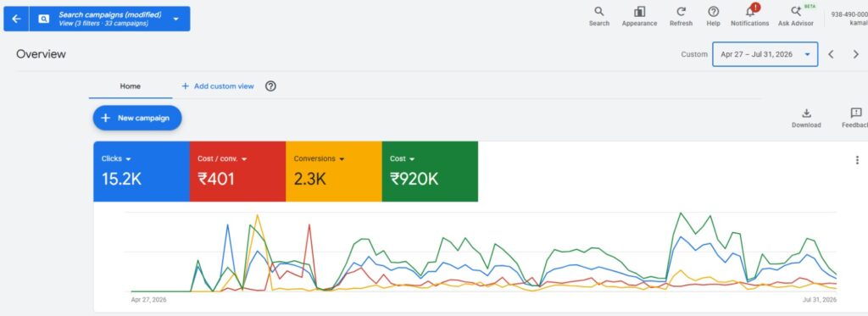This screenshot has height=316, width=868.
Task: Add a custom view tab
Action: (x=218, y=86)
